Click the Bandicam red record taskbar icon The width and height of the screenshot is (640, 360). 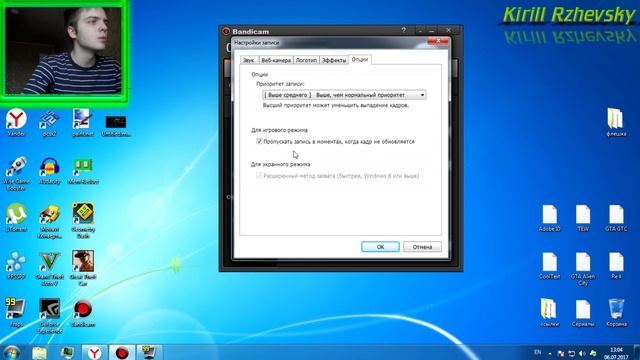122,352
